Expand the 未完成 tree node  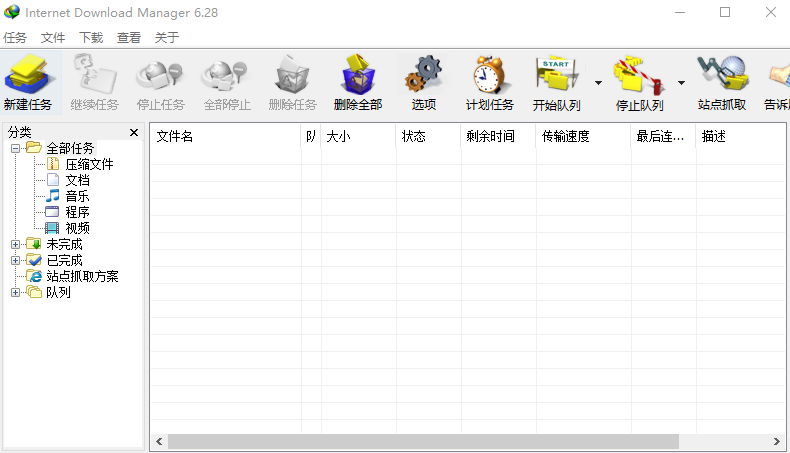[x=16, y=244]
